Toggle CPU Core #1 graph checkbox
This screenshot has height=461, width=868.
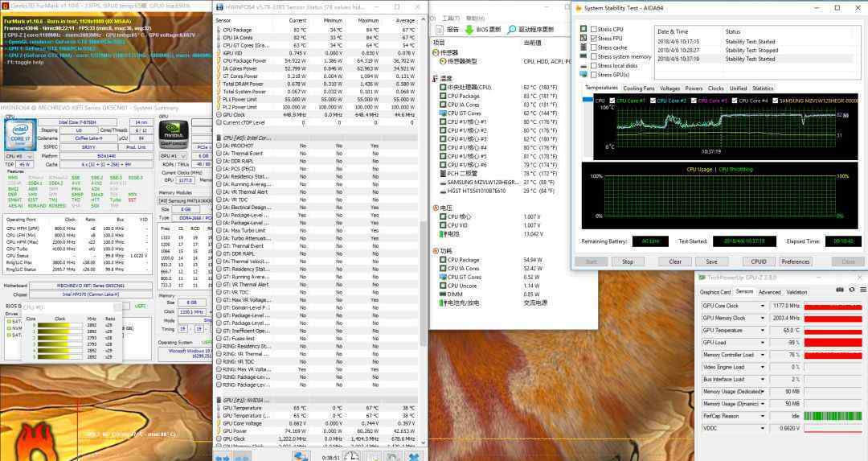(x=612, y=101)
